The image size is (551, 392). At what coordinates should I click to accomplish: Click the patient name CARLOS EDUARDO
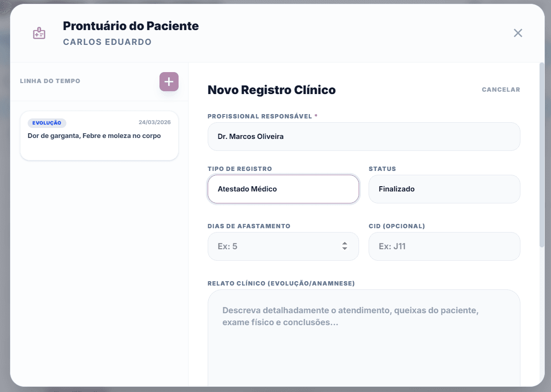click(x=107, y=42)
